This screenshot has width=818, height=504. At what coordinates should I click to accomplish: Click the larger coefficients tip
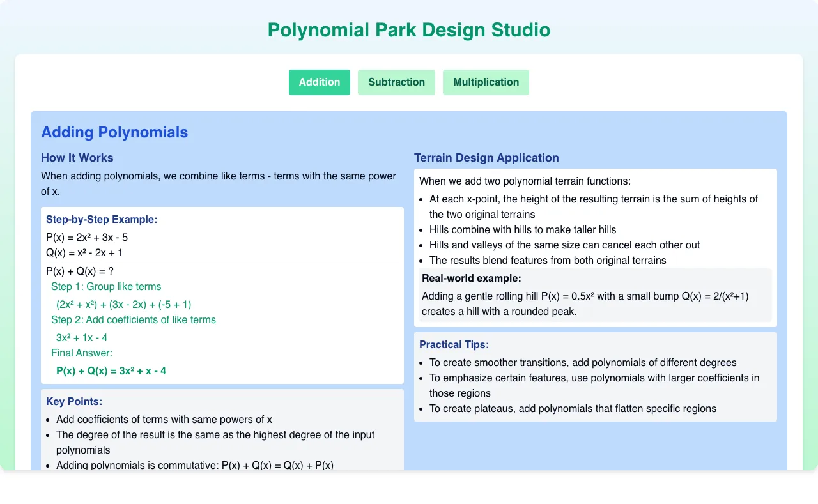[594, 386]
